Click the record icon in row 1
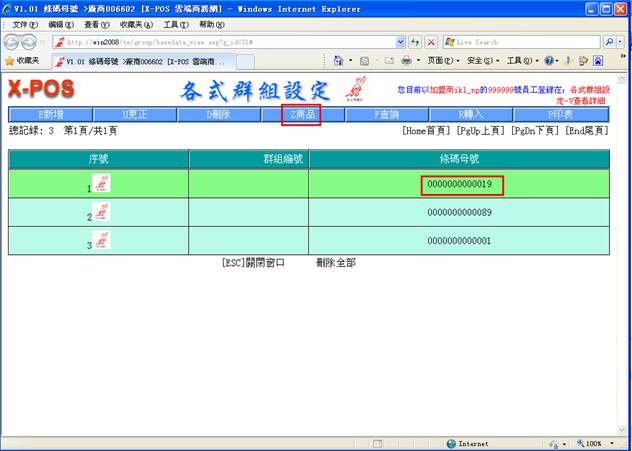Viewport: 632px width, 451px height. pyautogui.click(x=102, y=184)
